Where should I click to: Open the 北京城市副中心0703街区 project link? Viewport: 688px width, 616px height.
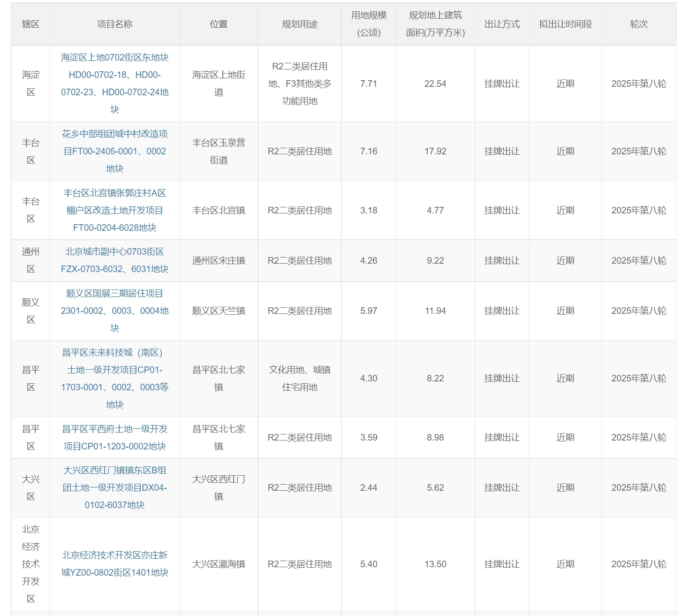point(114,260)
